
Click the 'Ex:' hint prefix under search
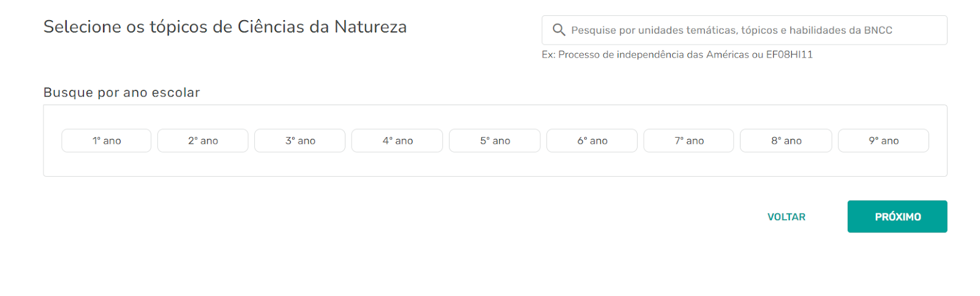pos(548,54)
